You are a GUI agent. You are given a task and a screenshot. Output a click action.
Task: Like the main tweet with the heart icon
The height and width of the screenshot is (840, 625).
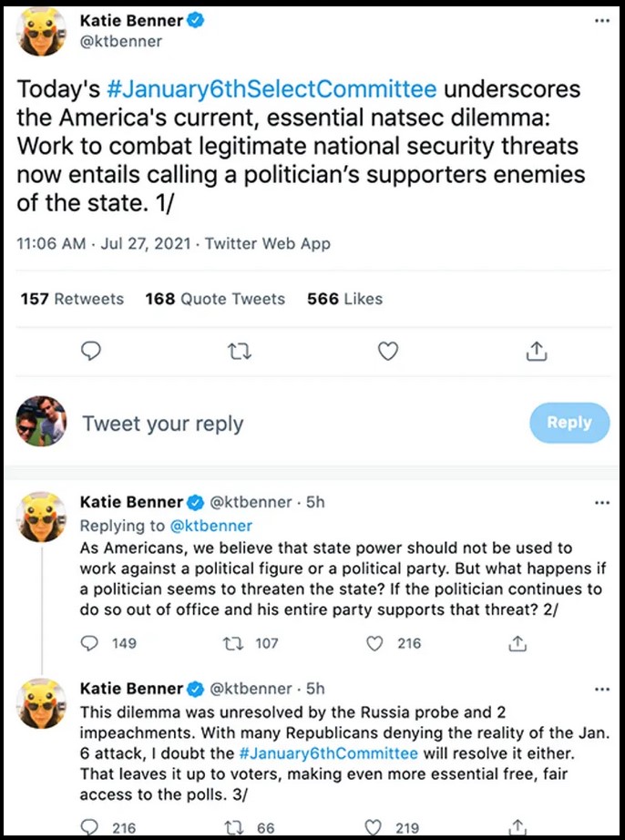[388, 351]
